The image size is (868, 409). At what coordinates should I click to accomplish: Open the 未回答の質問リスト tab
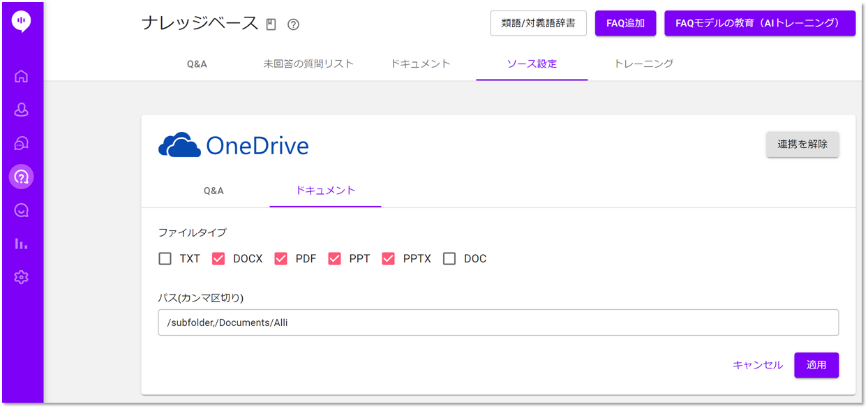[x=308, y=64]
